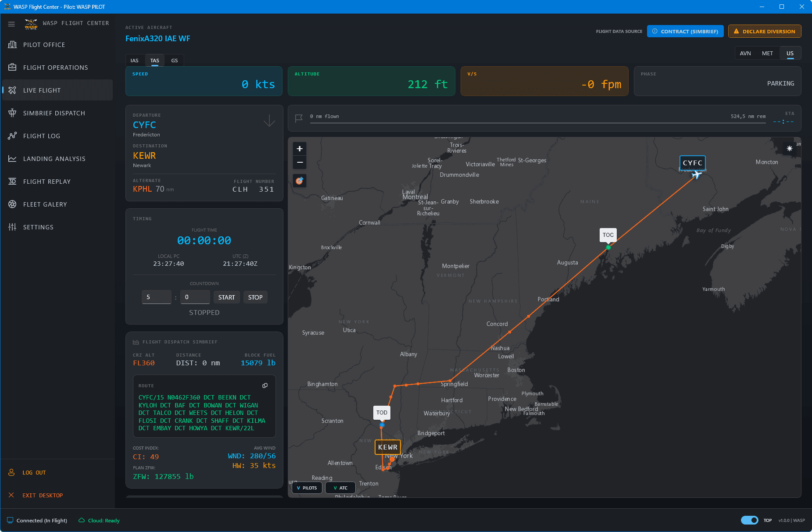Switch to the GS speed tab

[175, 61]
